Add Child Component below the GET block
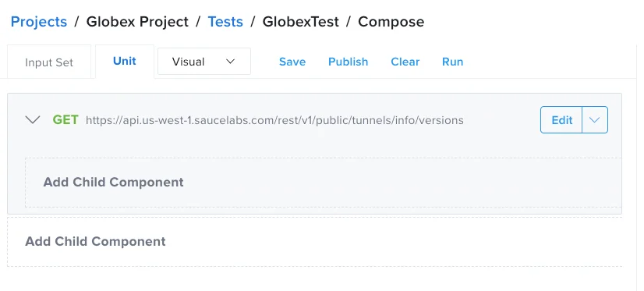The image size is (644, 291). click(315, 241)
